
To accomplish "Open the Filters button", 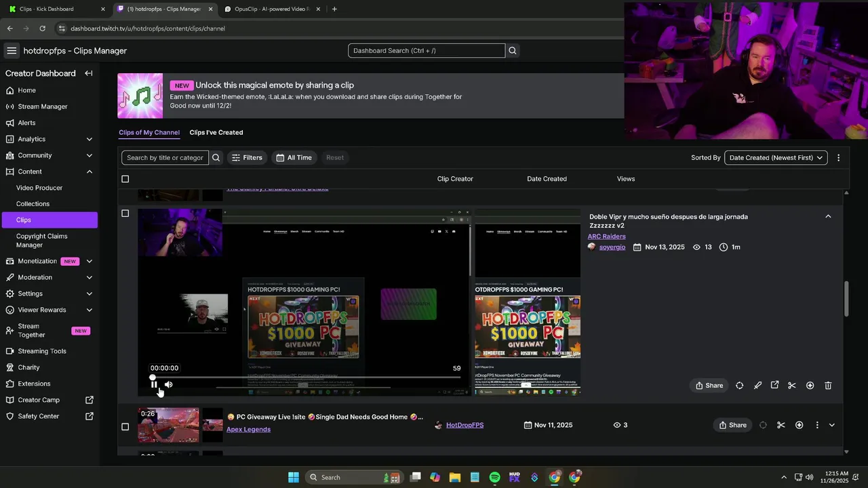I will pyautogui.click(x=247, y=158).
